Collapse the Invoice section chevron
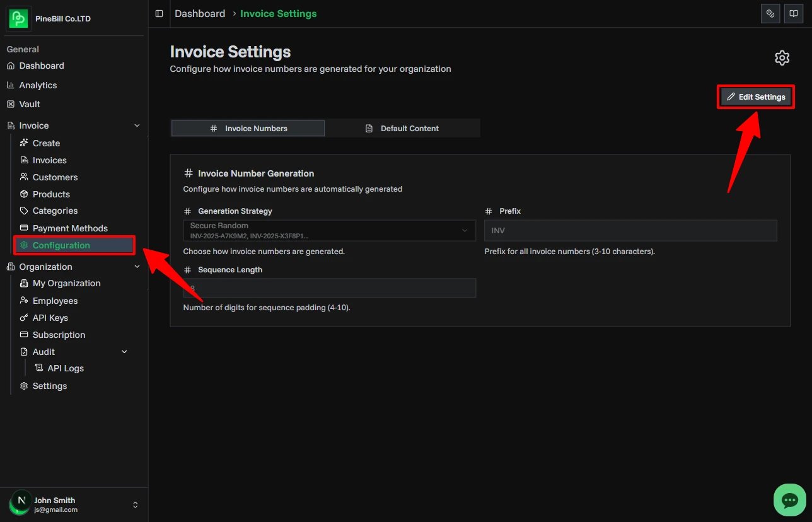Viewport: 812px width, 522px height. point(137,125)
